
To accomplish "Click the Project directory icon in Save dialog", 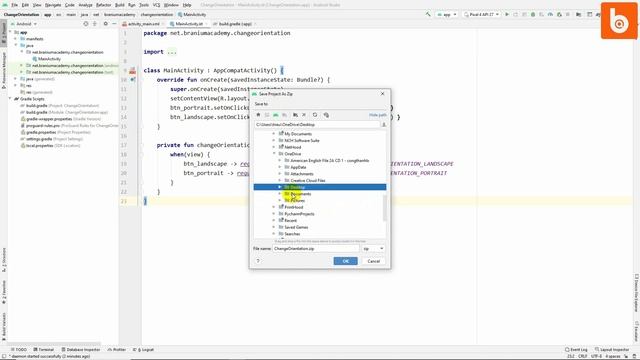I will click(x=276, y=115).
